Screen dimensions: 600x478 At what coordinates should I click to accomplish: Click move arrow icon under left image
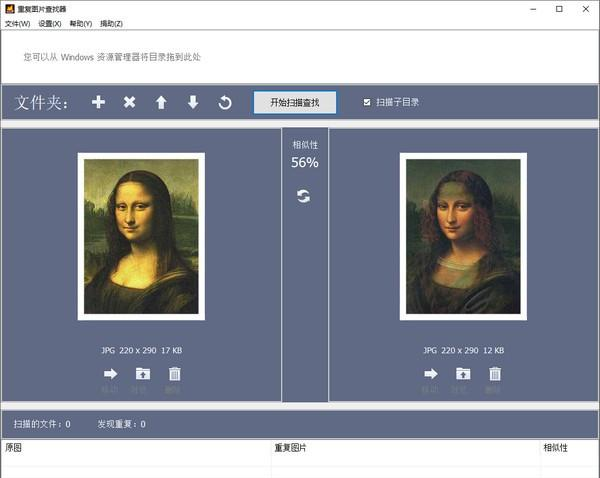[110, 374]
